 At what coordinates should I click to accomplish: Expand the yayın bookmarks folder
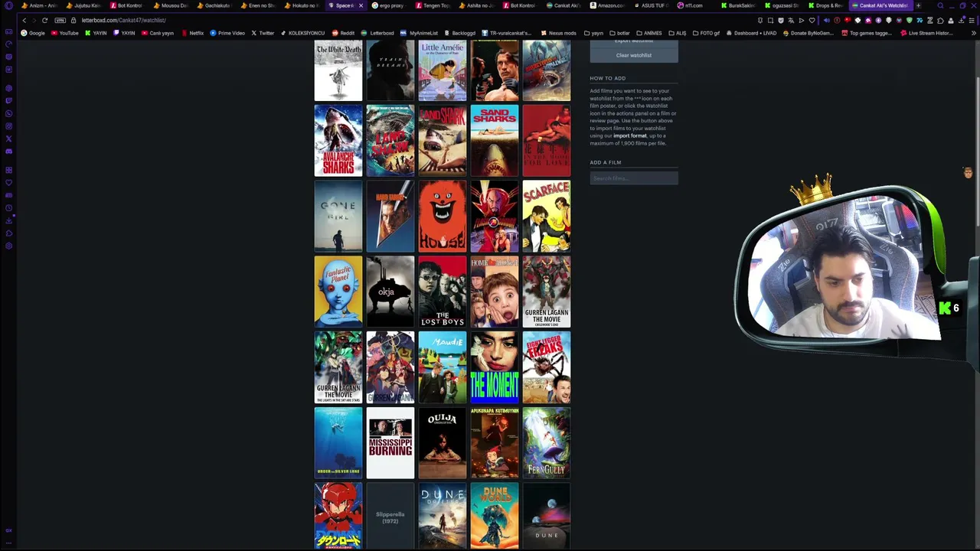(593, 33)
